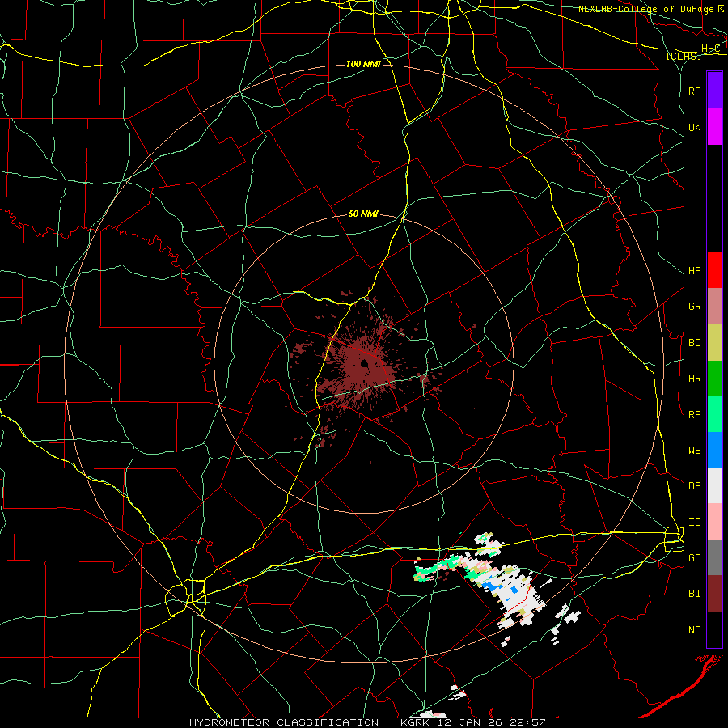Click the RA legend label
The width and height of the screenshot is (728, 728).
(694, 415)
